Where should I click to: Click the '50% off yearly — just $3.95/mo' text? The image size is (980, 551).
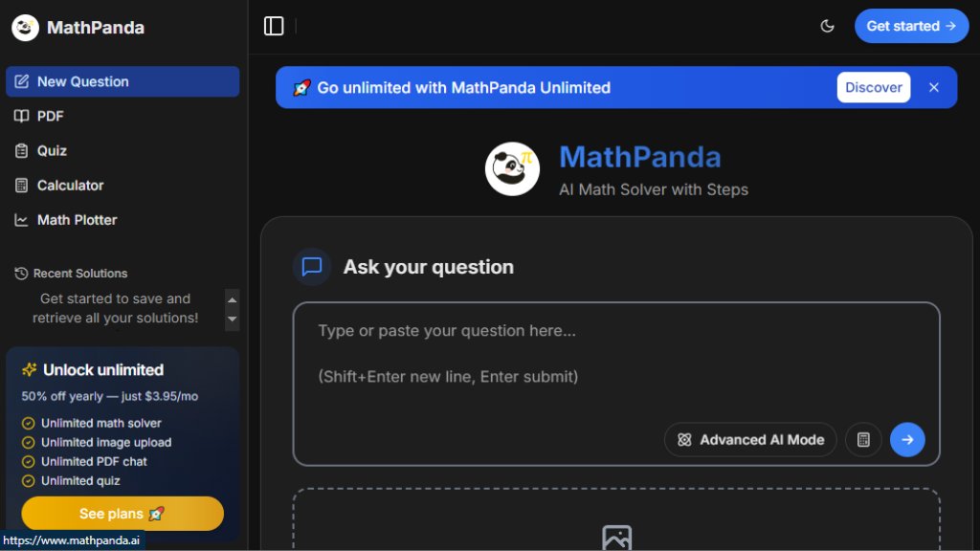point(110,397)
